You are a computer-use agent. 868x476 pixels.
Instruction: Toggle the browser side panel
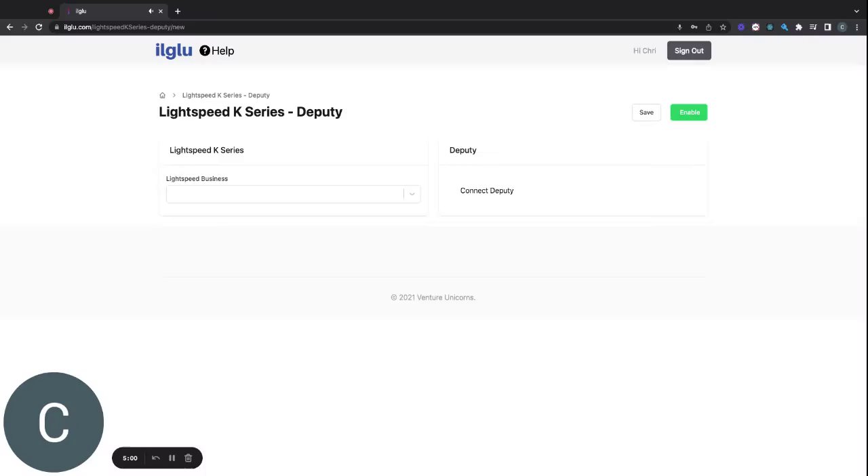[827, 27]
